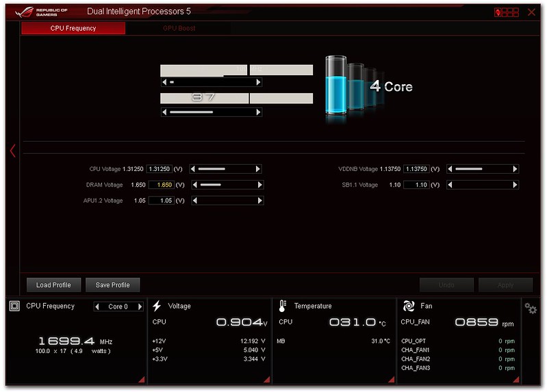The image size is (547, 392).
Task: Click the Voltage lightning bolt icon
Action: (157, 306)
